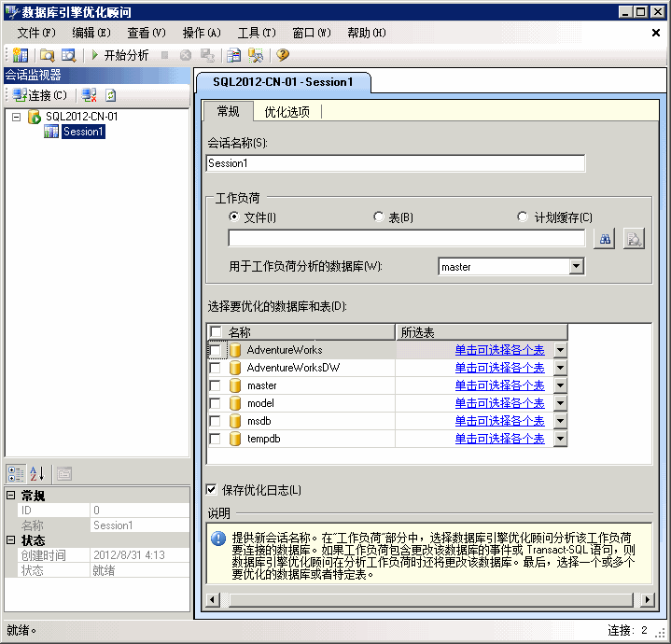671x644 pixels.
Task: Toggle the select-all checkbox in 名称 header
Action: tap(216, 331)
